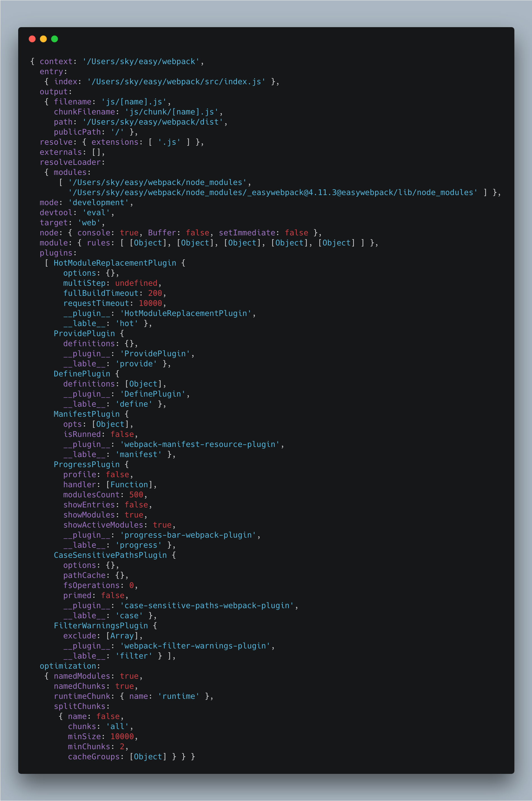Click the mode value 'development'

pos(98,203)
